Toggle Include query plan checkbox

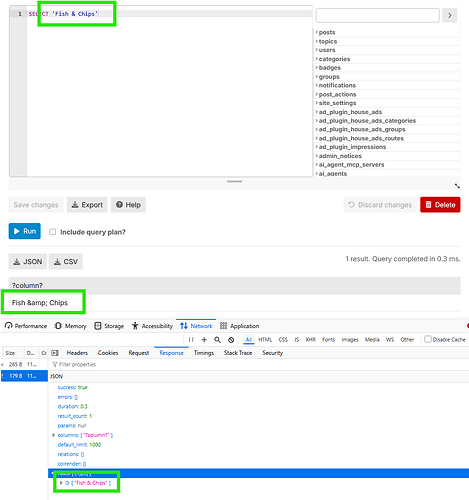[x=53, y=232]
